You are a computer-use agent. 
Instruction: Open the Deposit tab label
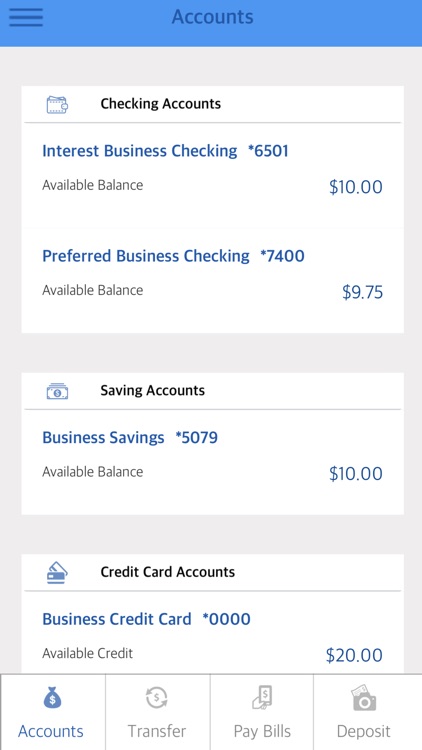364,731
